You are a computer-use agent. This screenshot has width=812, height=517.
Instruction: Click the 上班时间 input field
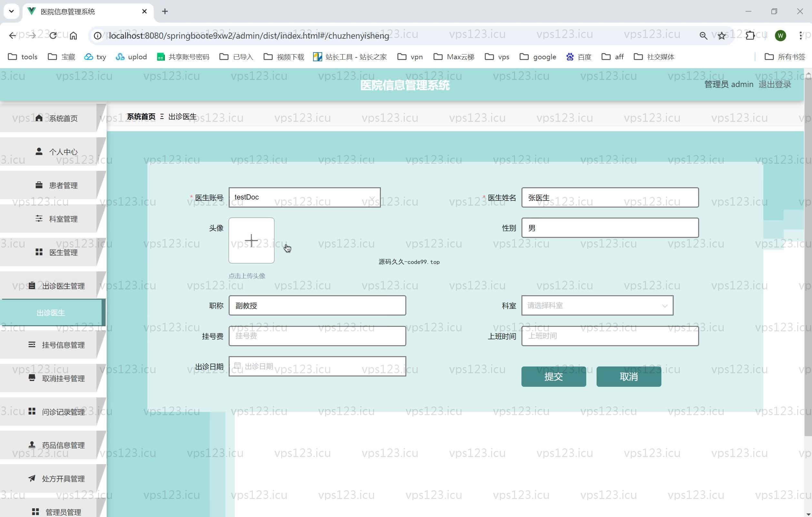tap(610, 336)
